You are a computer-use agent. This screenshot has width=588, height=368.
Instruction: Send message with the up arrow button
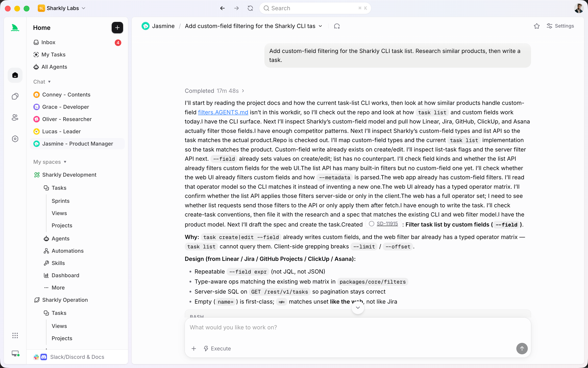point(522,349)
